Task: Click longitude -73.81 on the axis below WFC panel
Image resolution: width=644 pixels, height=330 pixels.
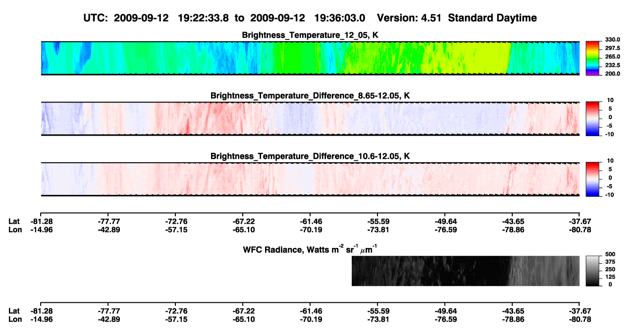Action: click(377, 319)
